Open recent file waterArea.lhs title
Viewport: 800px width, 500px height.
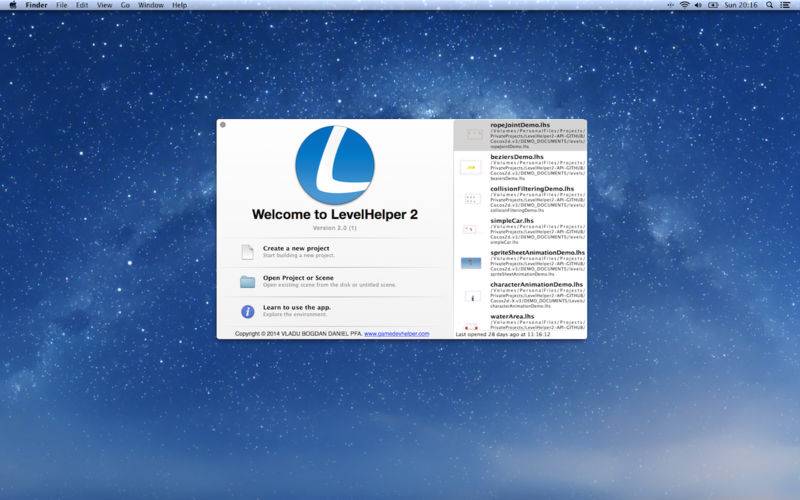512,316
